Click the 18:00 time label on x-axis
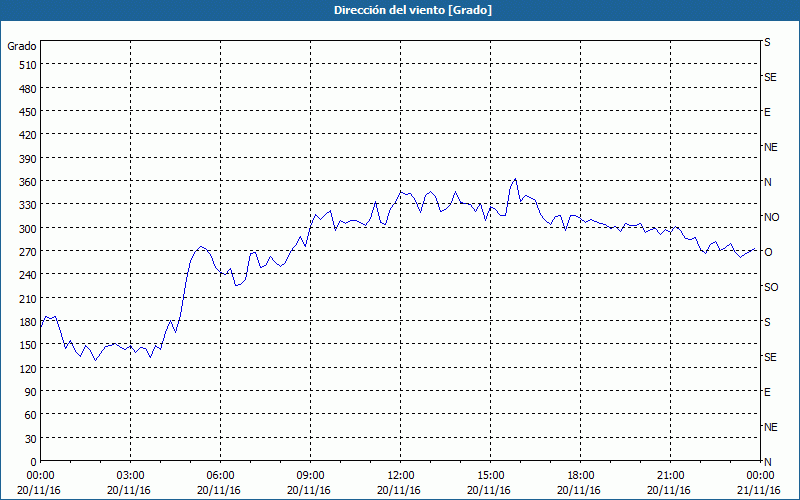 [x=581, y=476]
